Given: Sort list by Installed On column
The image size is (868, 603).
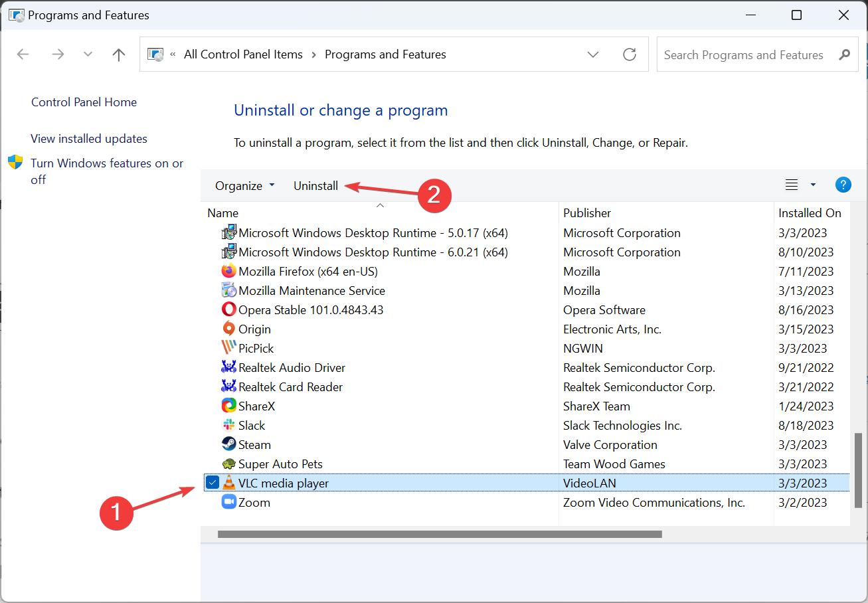Looking at the screenshot, I should click(x=810, y=213).
